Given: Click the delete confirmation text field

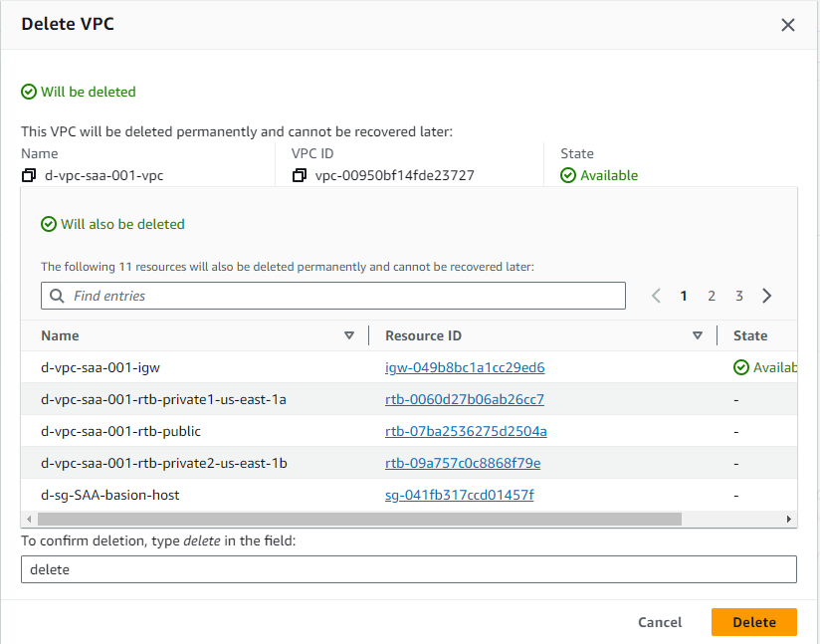Looking at the screenshot, I should click(x=409, y=569).
